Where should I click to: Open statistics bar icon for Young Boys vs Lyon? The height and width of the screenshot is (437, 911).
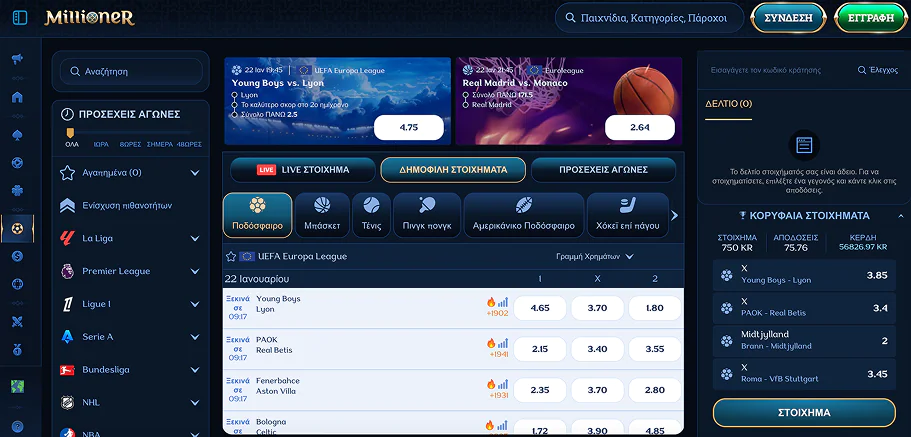[x=503, y=302]
